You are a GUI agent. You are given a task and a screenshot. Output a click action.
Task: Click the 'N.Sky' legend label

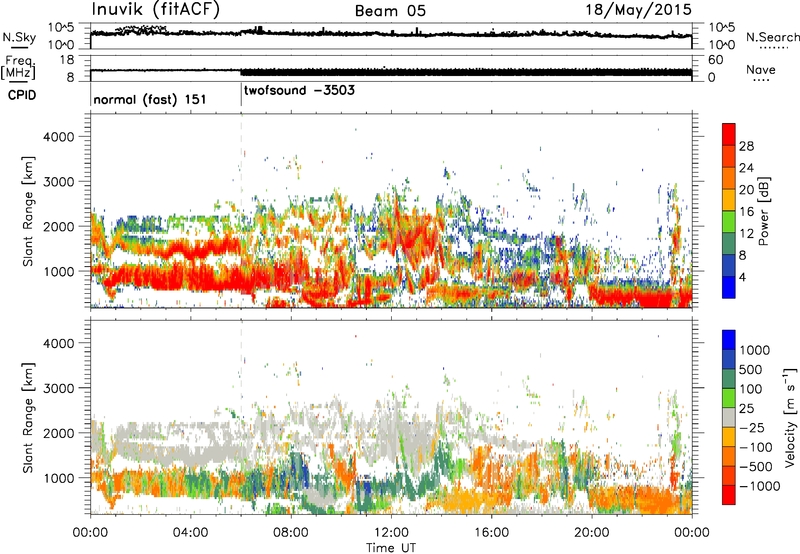coord(19,37)
